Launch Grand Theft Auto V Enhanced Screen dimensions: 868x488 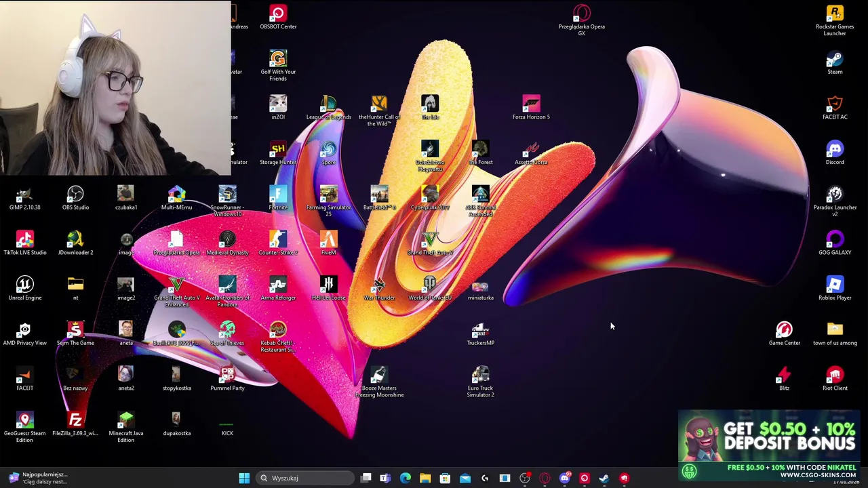177,292
